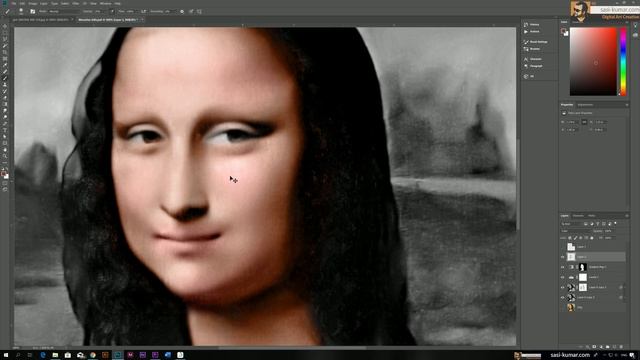Click the lock image pixels brush icon
This screenshot has height=360, width=640.
click(x=575, y=238)
